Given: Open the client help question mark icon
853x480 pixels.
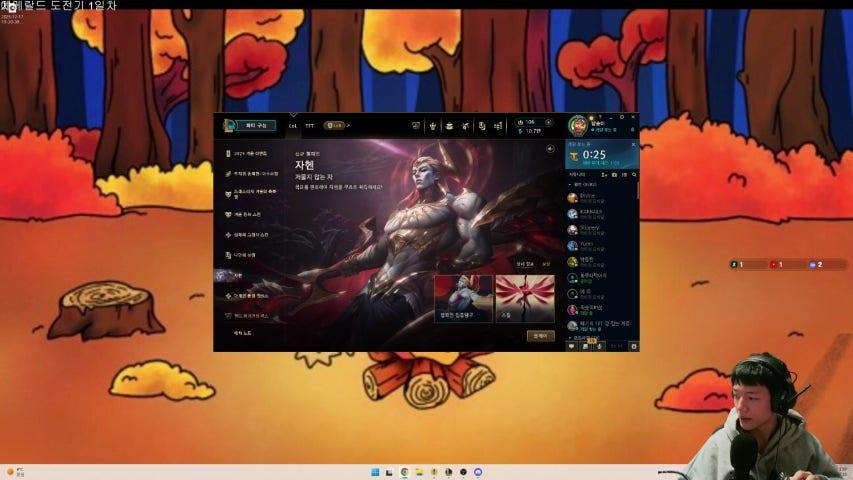Looking at the screenshot, I should 600,116.
